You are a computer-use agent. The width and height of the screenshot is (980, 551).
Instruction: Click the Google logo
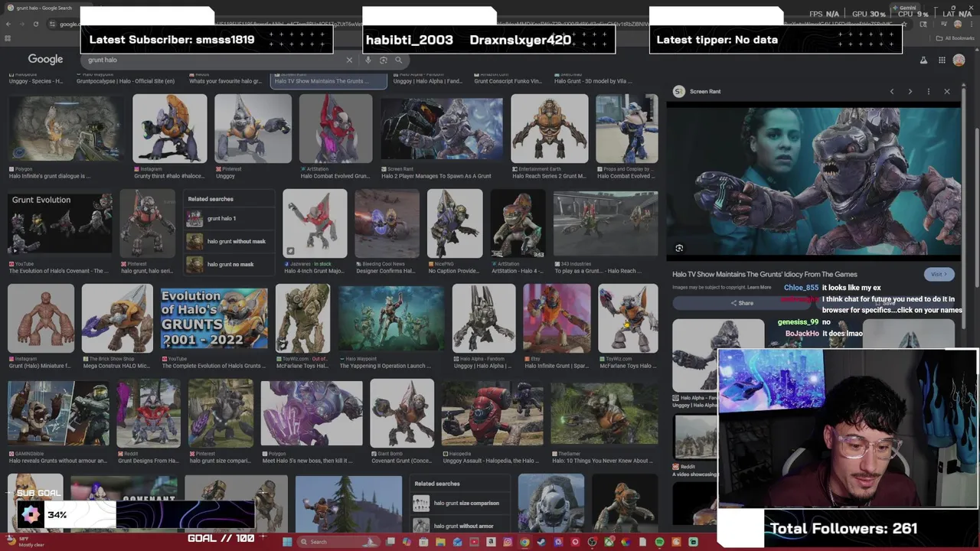(45, 59)
